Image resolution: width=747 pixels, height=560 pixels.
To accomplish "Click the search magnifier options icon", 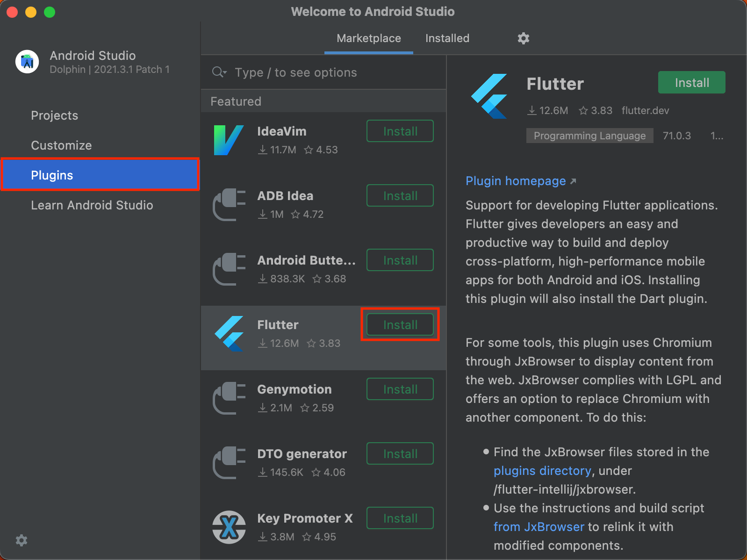I will click(219, 72).
